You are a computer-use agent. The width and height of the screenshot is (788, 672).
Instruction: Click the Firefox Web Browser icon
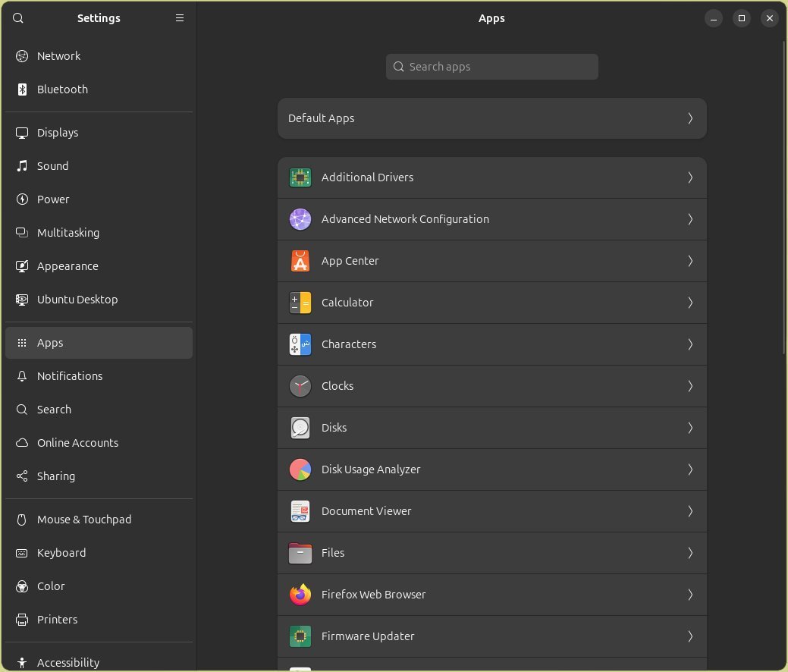tap(300, 595)
